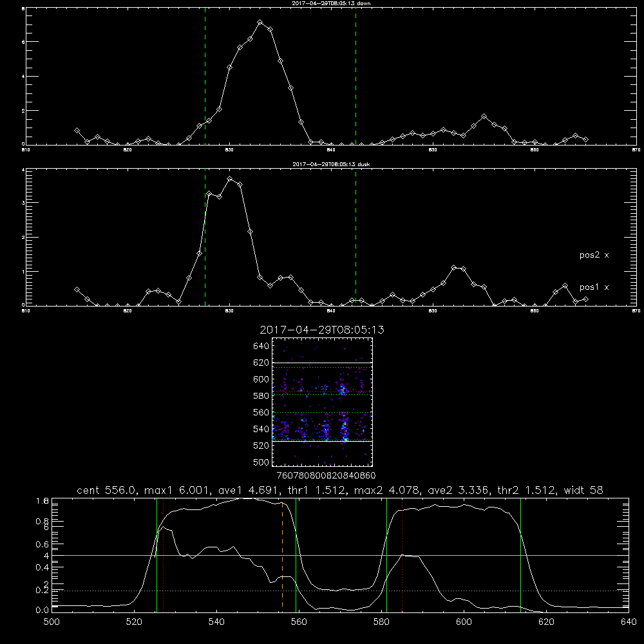The image size is (644, 644).
Task: Click the '0.0' y-axis label in bottom plot
Action: [x=43, y=611]
